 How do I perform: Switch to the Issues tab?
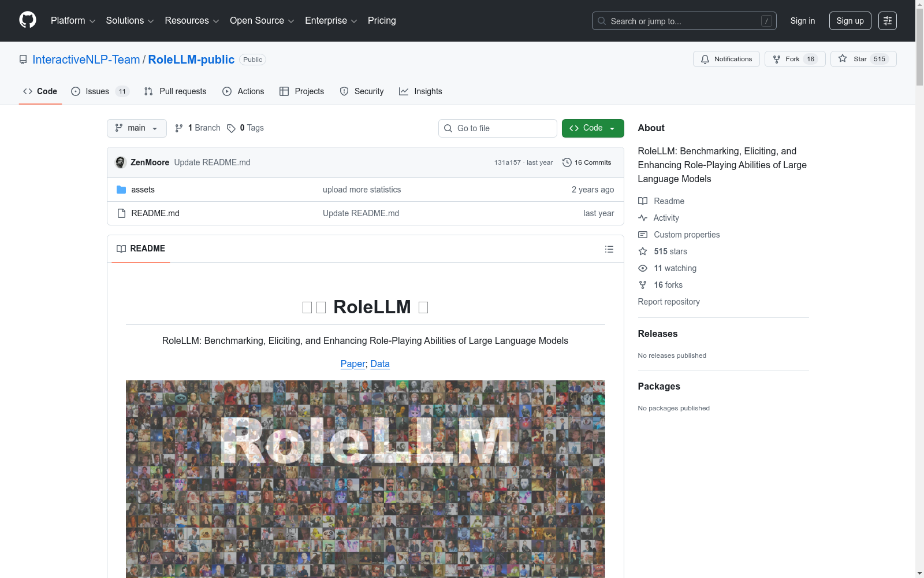tap(100, 91)
